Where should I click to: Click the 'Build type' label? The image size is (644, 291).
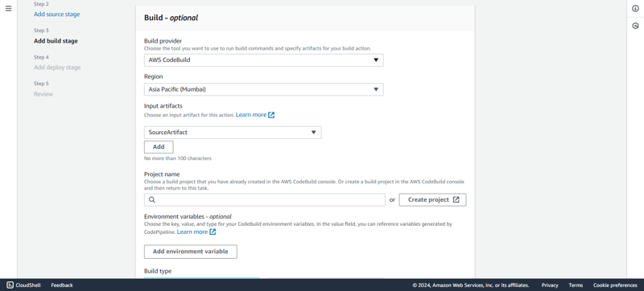pyautogui.click(x=158, y=272)
